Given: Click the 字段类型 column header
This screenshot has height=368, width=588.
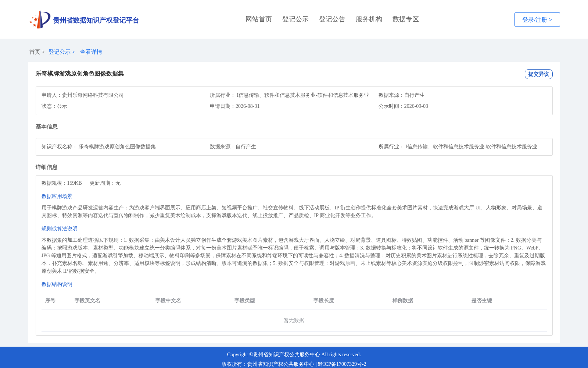Looking at the screenshot, I should [245, 300].
